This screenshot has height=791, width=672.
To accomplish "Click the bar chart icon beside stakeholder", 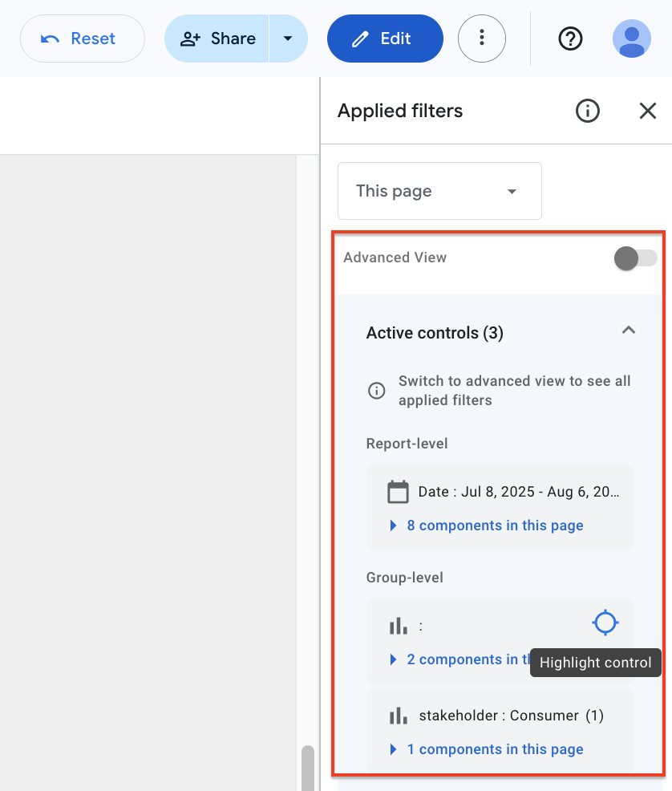I will click(399, 716).
